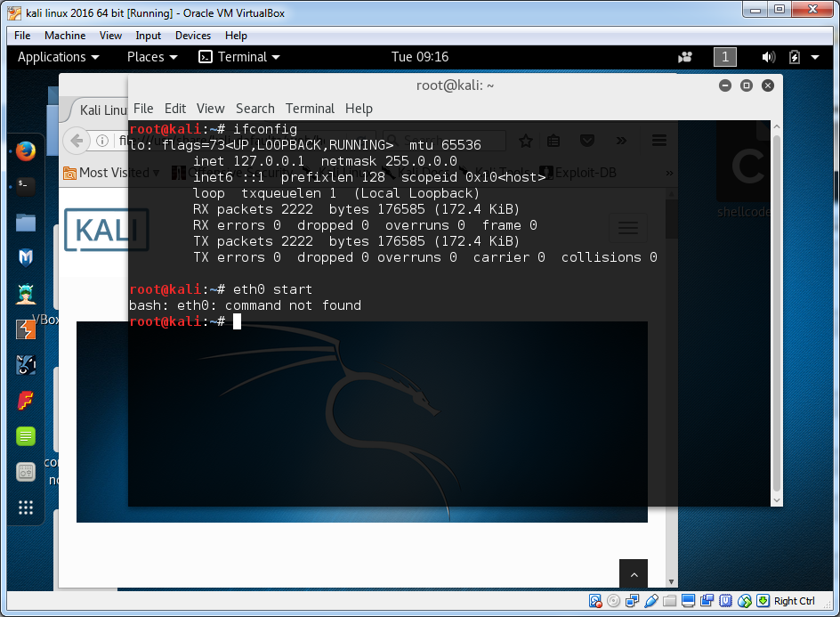Open the terminal View menu

(210, 109)
